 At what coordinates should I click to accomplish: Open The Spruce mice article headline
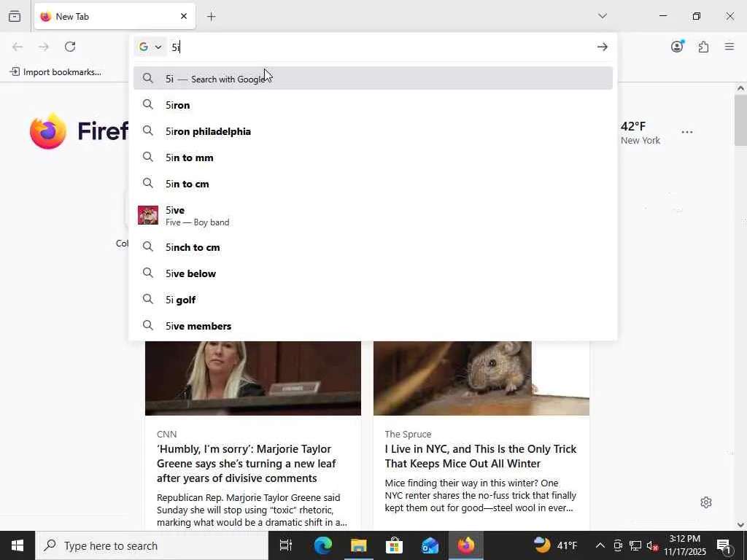[481, 456]
